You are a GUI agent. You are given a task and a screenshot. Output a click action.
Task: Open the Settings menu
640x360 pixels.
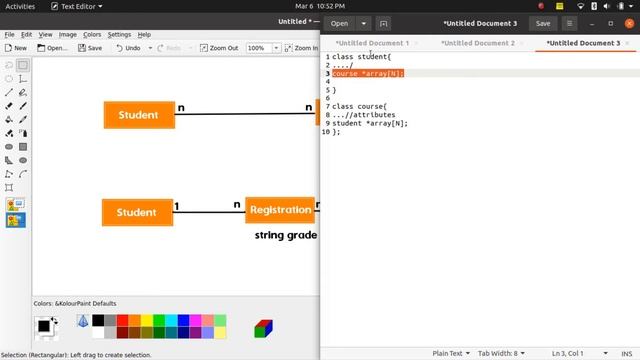[x=119, y=35]
